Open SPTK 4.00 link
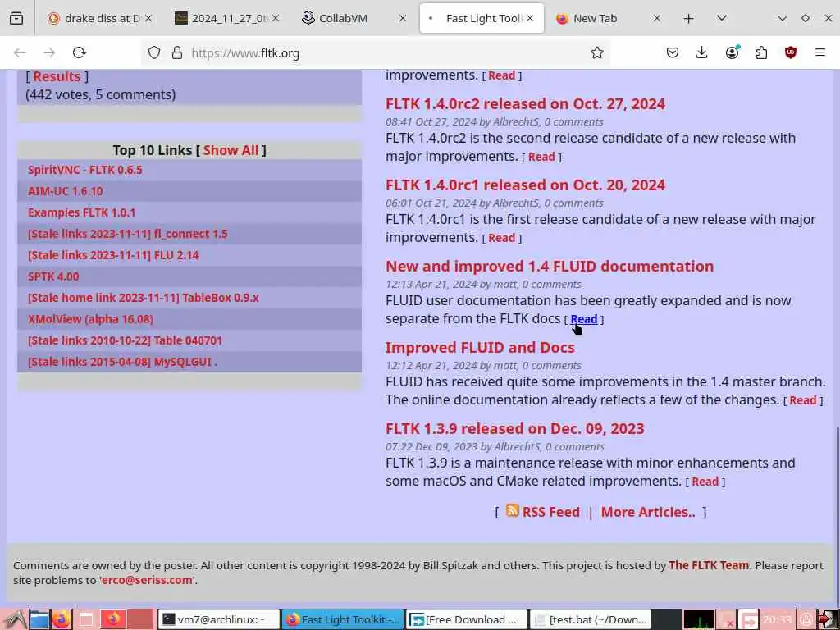The image size is (840, 630). click(53, 276)
